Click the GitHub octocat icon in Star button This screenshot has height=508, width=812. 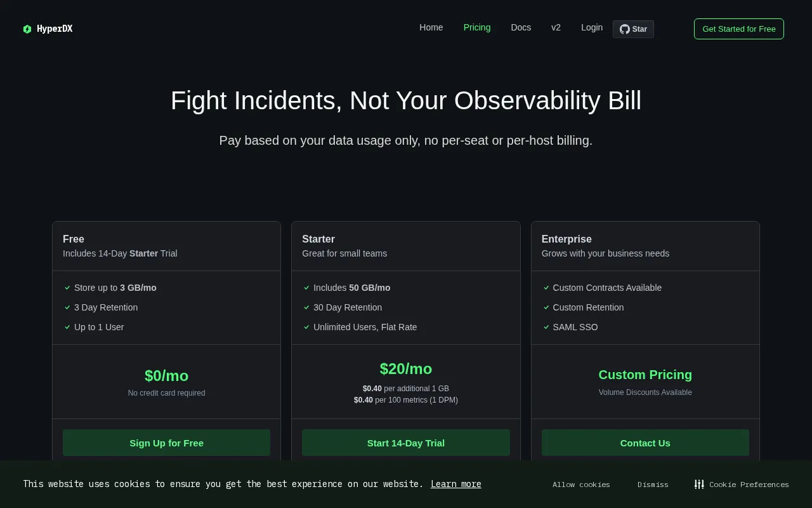[625, 29]
